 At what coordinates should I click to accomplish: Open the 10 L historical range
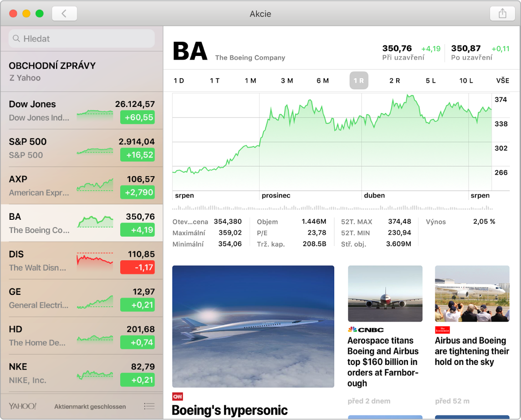[466, 80]
